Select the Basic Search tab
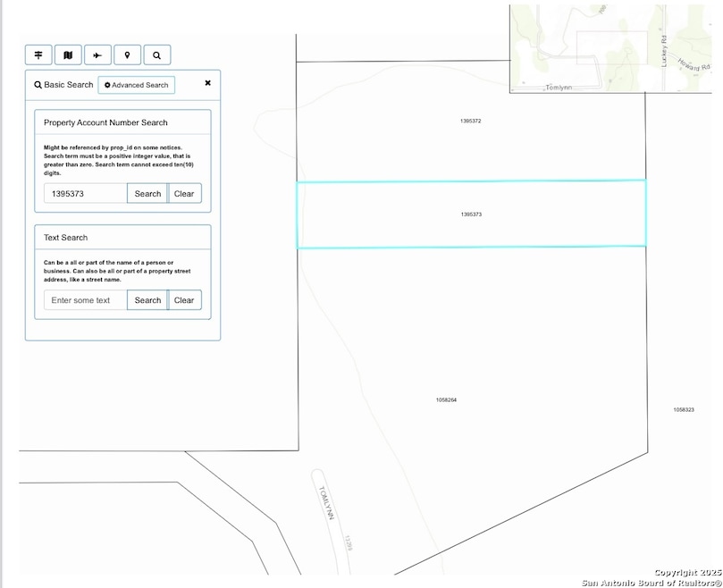This screenshot has height=588, width=723. (x=63, y=85)
